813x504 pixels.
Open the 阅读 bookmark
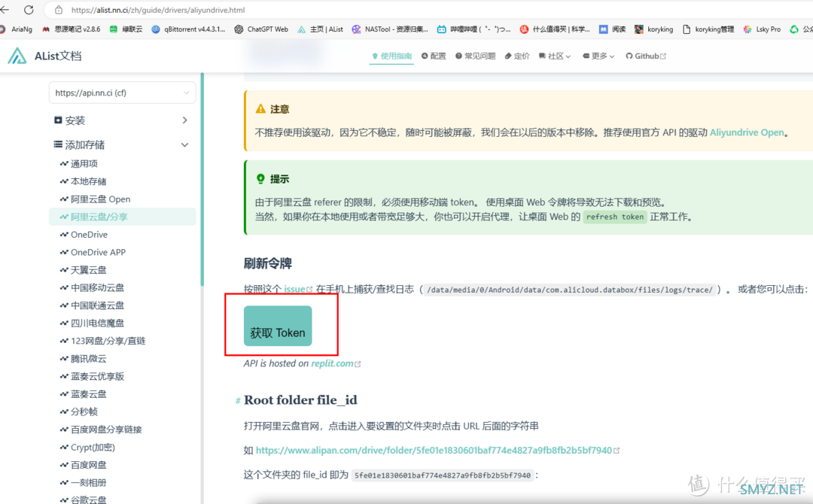[x=612, y=29]
